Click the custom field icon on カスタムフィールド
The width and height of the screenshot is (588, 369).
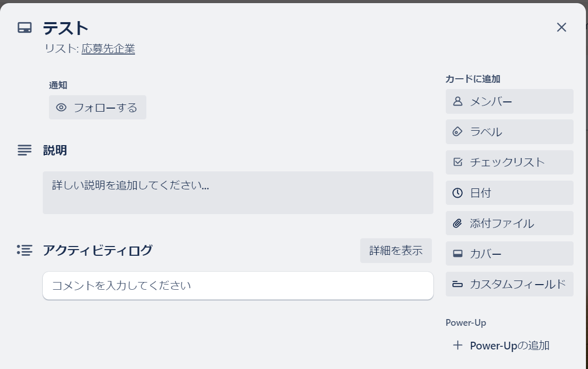click(x=458, y=284)
